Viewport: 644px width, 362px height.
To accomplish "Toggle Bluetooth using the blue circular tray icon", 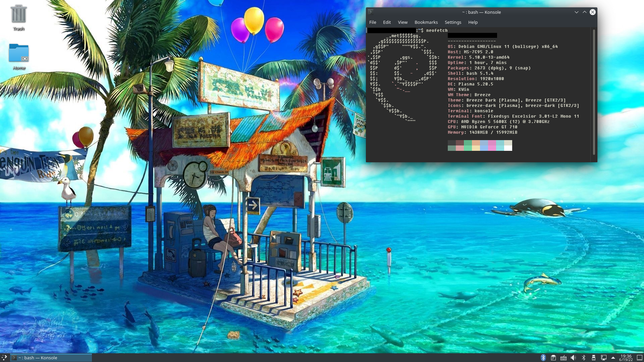I will coord(543,358).
